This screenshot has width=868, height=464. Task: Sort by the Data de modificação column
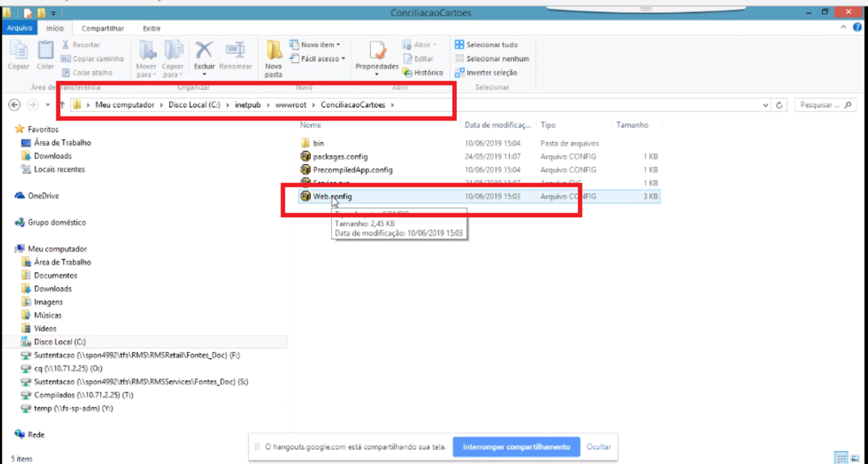coord(498,125)
